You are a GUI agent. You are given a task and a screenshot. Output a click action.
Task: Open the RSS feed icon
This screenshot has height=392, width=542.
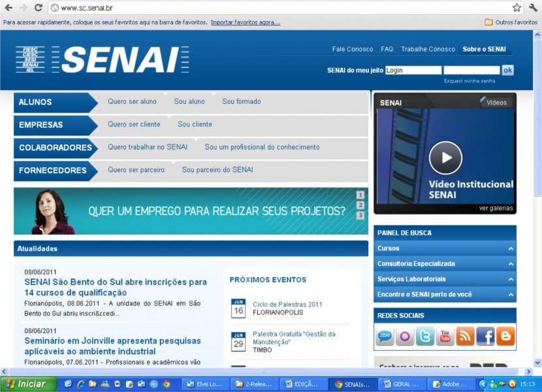click(x=465, y=336)
